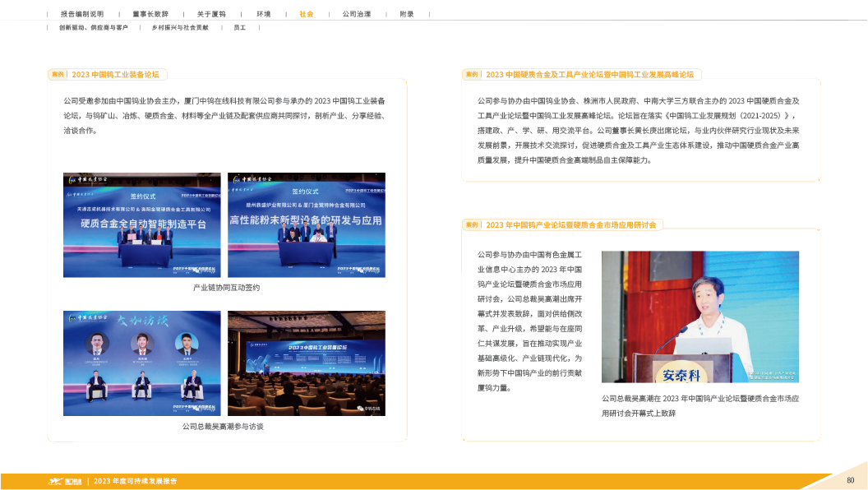
Task: Open the 附录 tab
Action: 407,14
